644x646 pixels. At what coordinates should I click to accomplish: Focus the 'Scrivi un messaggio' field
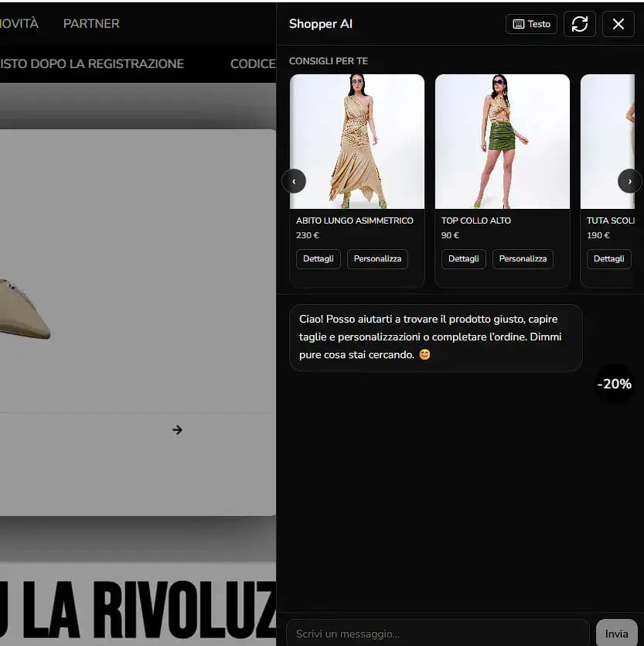[437, 634]
